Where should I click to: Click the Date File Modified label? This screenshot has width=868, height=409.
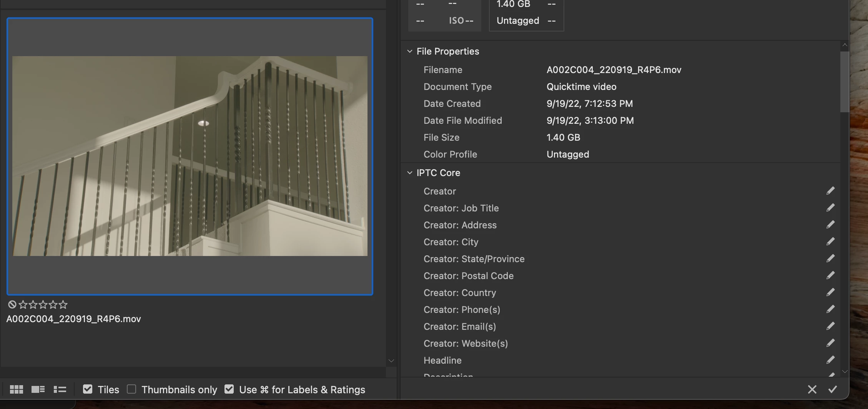(463, 121)
